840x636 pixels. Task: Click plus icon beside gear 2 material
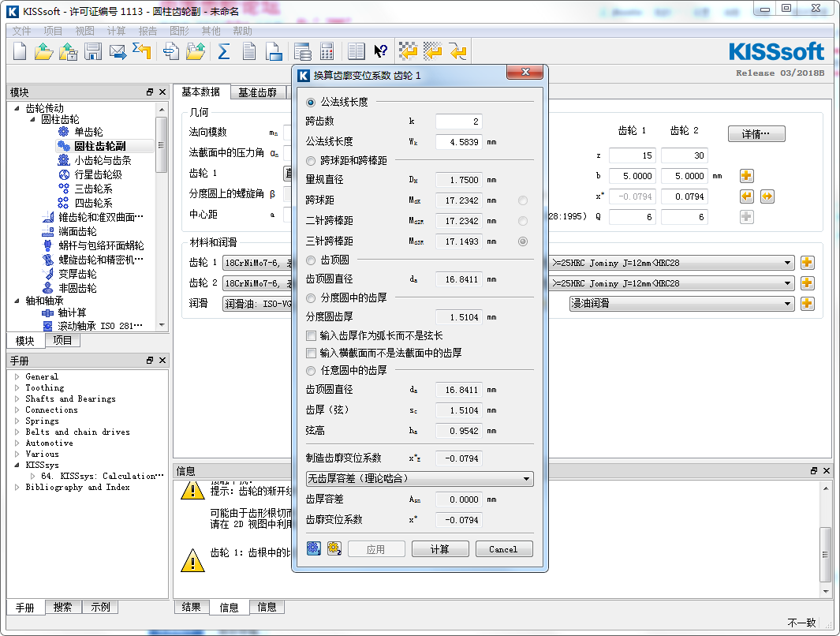click(x=808, y=283)
